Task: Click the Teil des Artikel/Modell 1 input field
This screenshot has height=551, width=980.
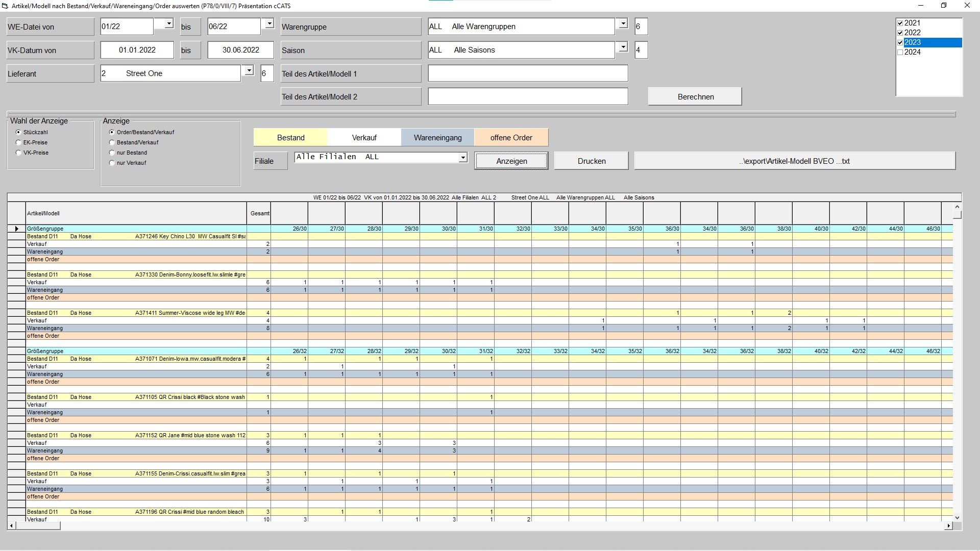Action: coord(528,73)
